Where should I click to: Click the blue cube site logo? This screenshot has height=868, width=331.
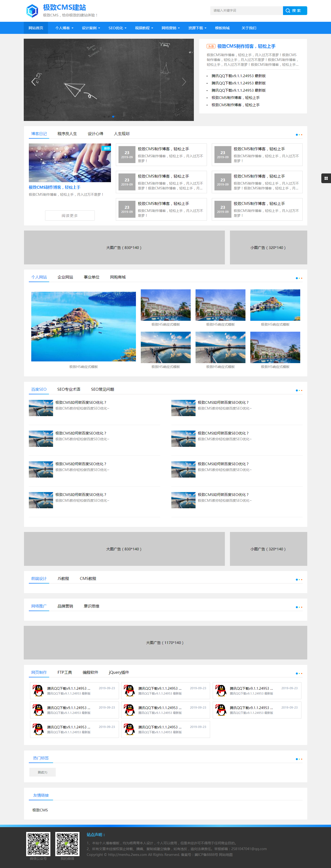pos(32,11)
